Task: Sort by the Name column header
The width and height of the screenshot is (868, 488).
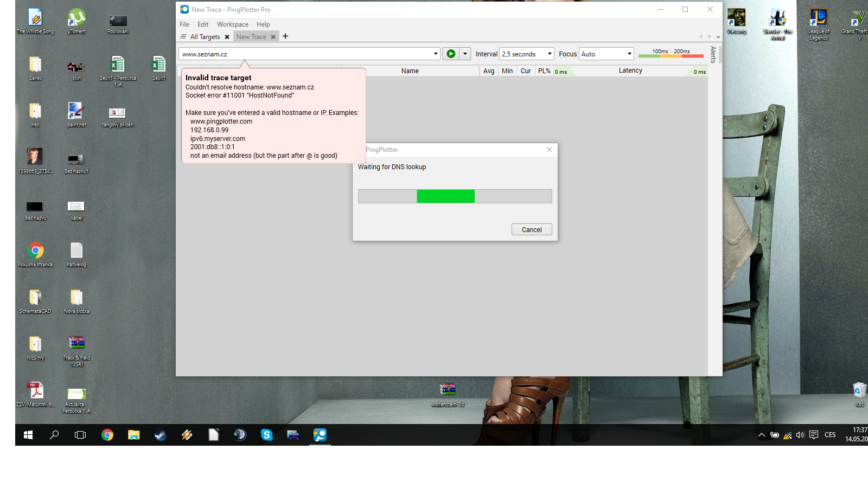Action: [410, 71]
